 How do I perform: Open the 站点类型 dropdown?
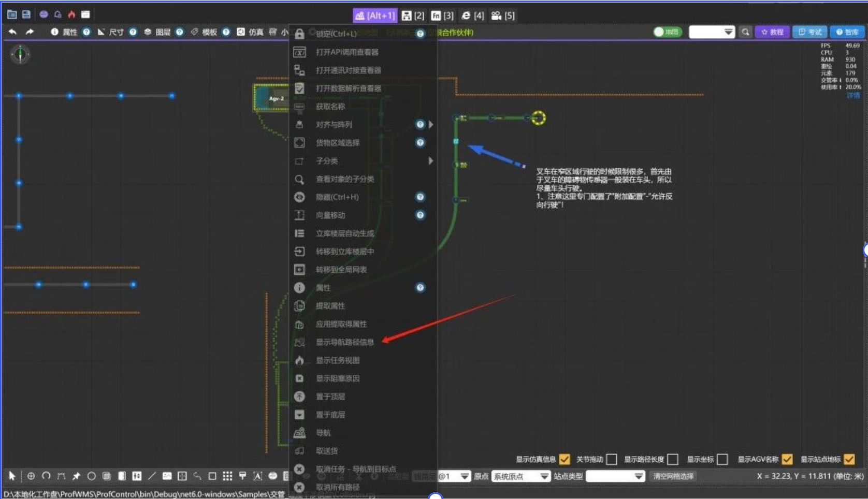[x=615, y=476]
